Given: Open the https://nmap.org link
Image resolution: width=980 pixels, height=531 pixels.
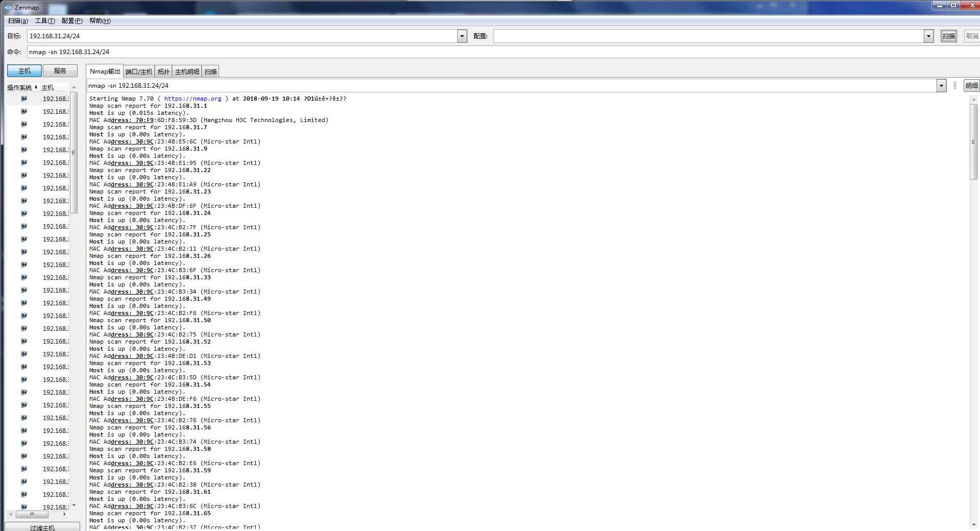Looking at the screenshot, I should [193, 99].
